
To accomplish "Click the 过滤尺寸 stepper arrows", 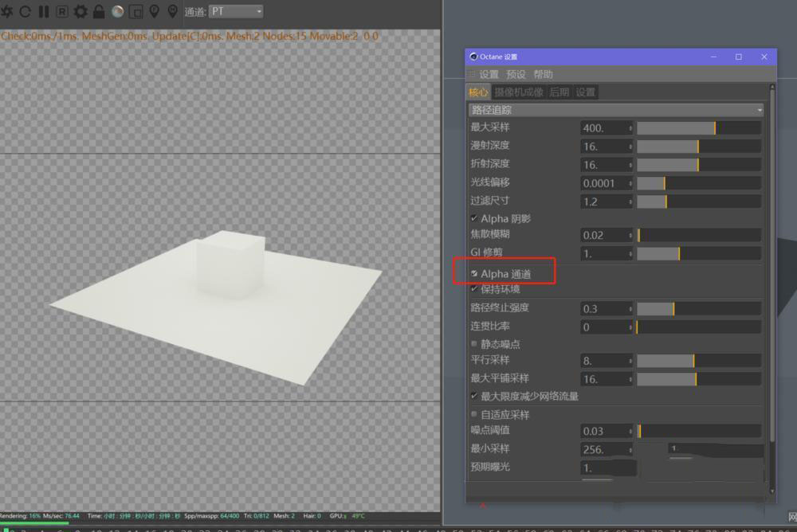I will click(630, 201).
